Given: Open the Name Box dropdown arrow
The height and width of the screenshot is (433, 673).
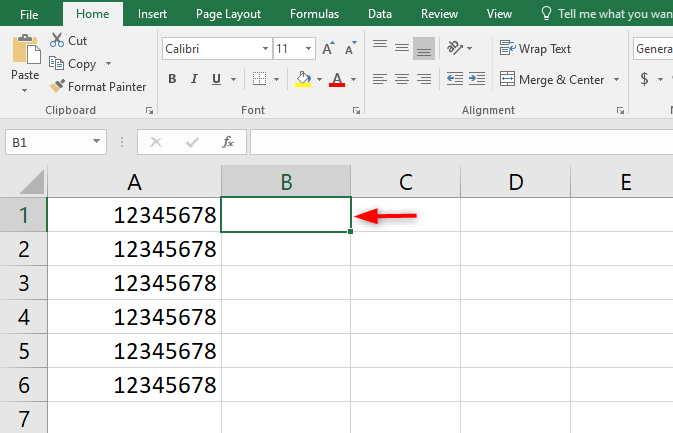Looking at the screenshot, I should pyautogui.click(x=97, y=141).
